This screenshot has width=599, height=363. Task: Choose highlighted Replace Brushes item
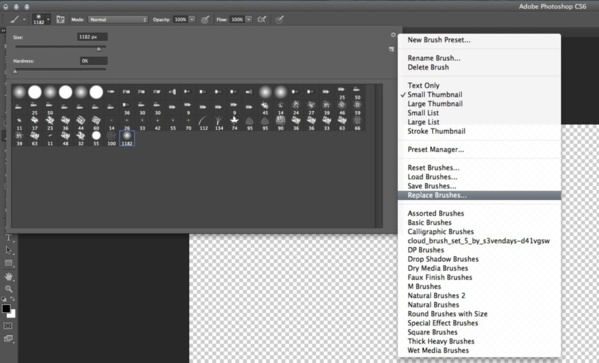(x=479, y=195)
